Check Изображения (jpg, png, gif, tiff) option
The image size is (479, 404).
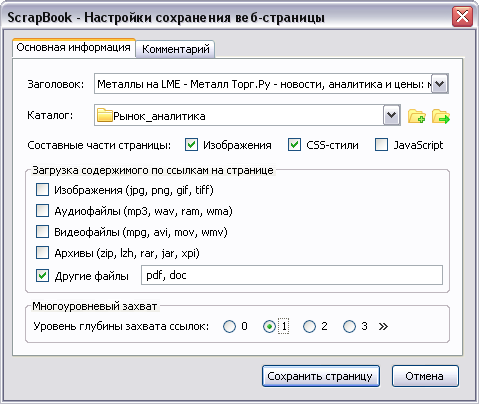42,190
